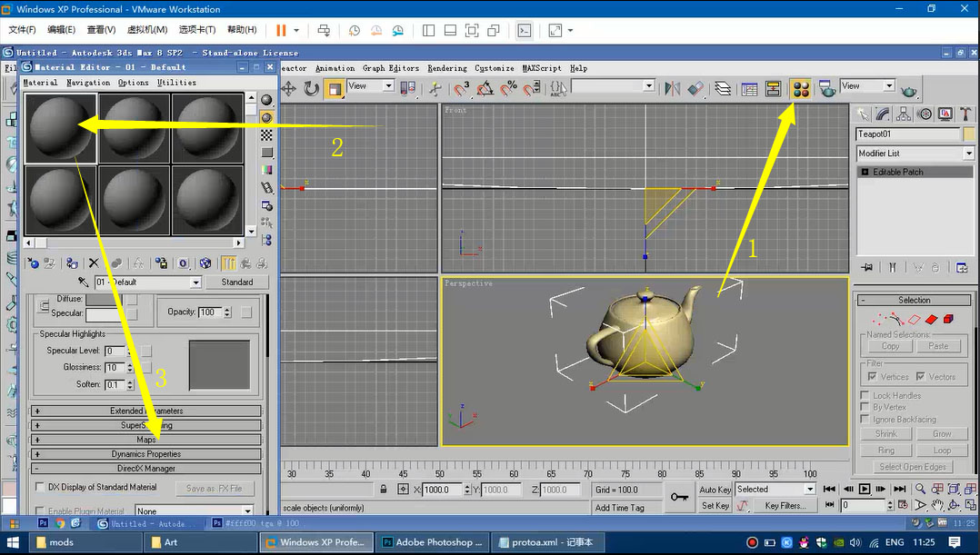Open the Motion command panel tab
The height and width of the screenshot is (555, 980).
pos(925,114)
